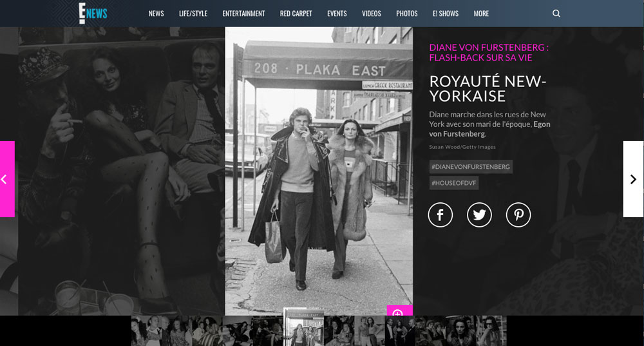Open the News menu item
The width and height of the screenshot is (644, 346).
point(156,14)
